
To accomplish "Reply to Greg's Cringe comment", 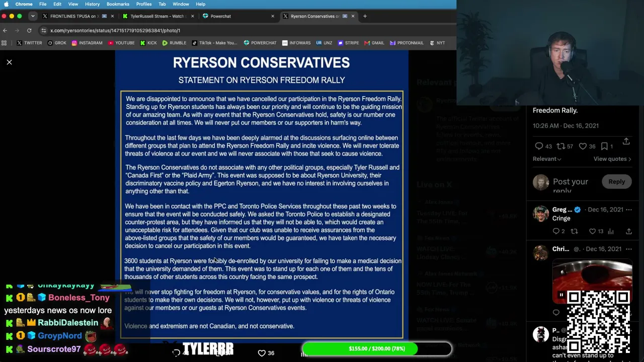I will tap(556, 231).
